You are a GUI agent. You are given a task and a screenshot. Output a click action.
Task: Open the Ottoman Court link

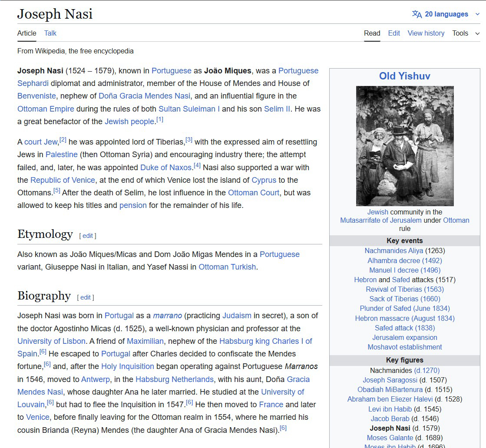point(254,193)
